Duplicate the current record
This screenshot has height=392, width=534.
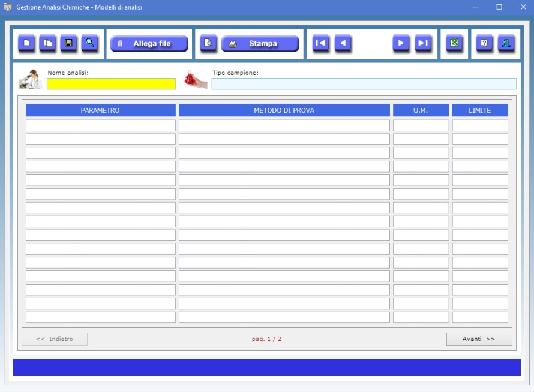coord(47,43)
